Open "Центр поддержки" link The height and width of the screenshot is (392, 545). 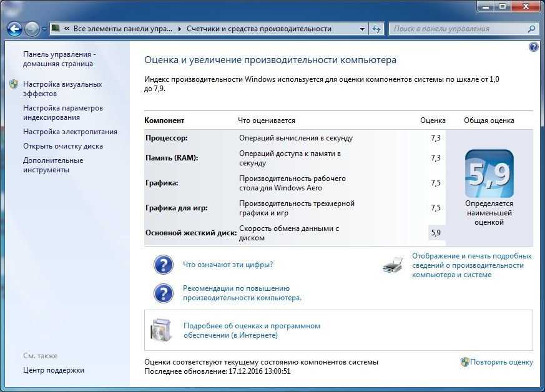click(54, 370)
